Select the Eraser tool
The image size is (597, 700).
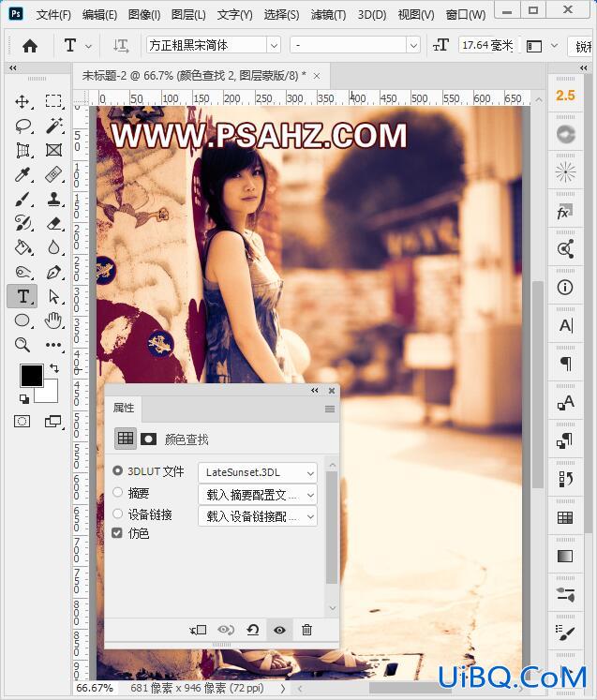coord(53,223)
